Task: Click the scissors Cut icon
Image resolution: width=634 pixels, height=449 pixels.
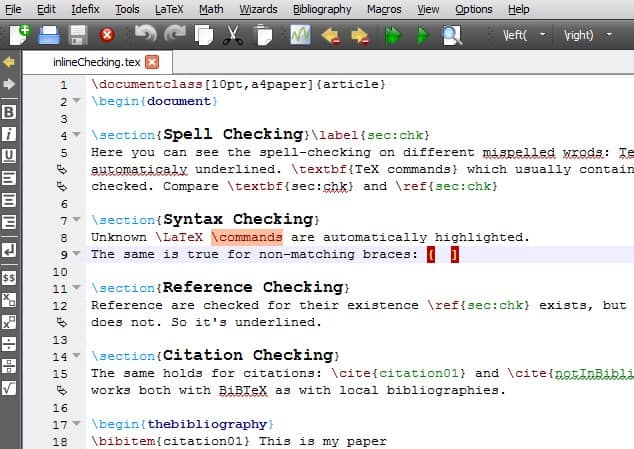Action: 233,36
